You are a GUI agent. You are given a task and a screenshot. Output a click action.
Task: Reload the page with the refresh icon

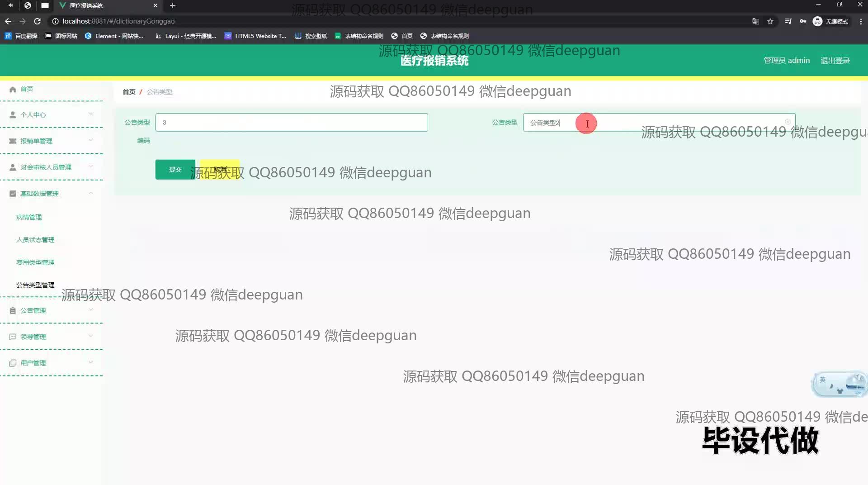point(38,21)
